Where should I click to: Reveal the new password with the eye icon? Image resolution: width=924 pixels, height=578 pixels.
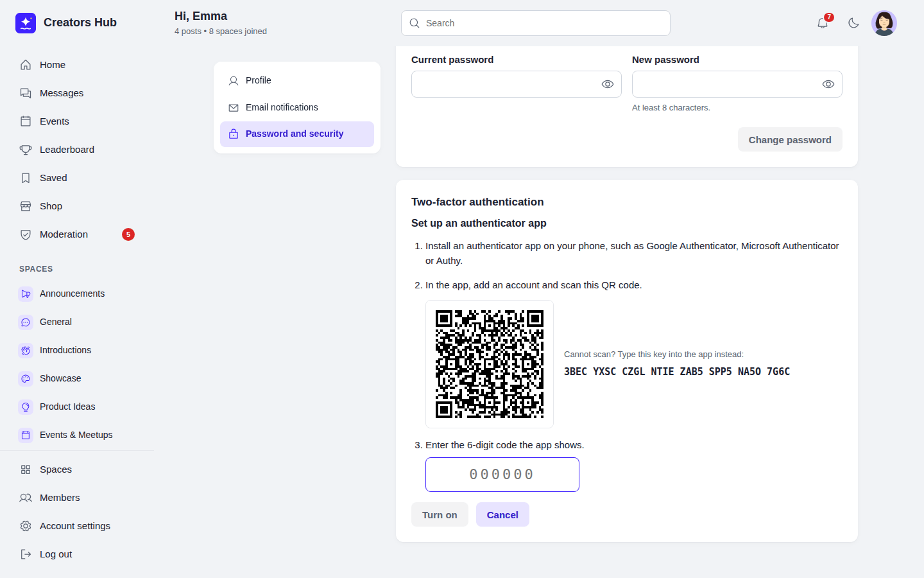click(x=828, y=84)
